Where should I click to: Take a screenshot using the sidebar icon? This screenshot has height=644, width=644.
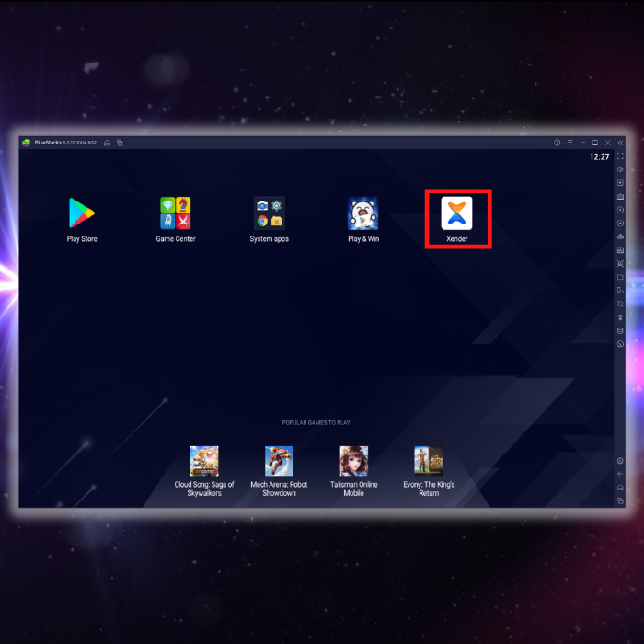621,264
